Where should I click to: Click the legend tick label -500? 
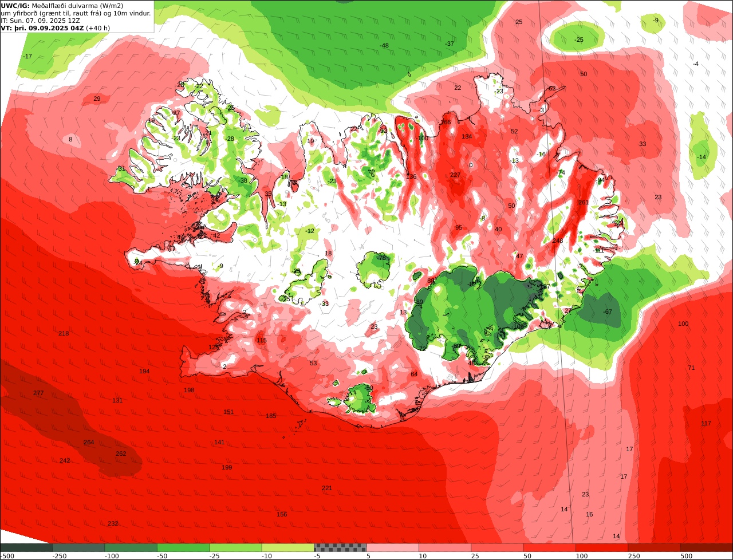[x=7, y=556]
